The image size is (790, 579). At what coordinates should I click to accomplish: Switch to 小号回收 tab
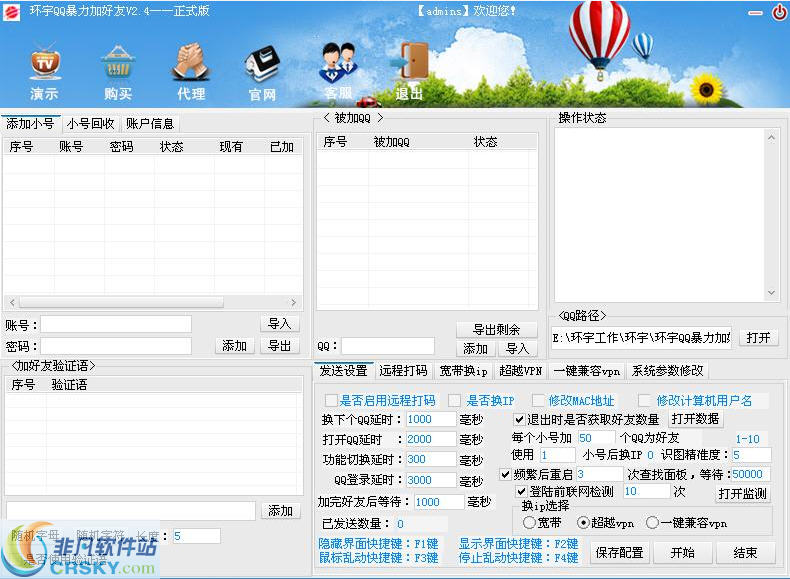pos(91,123)
